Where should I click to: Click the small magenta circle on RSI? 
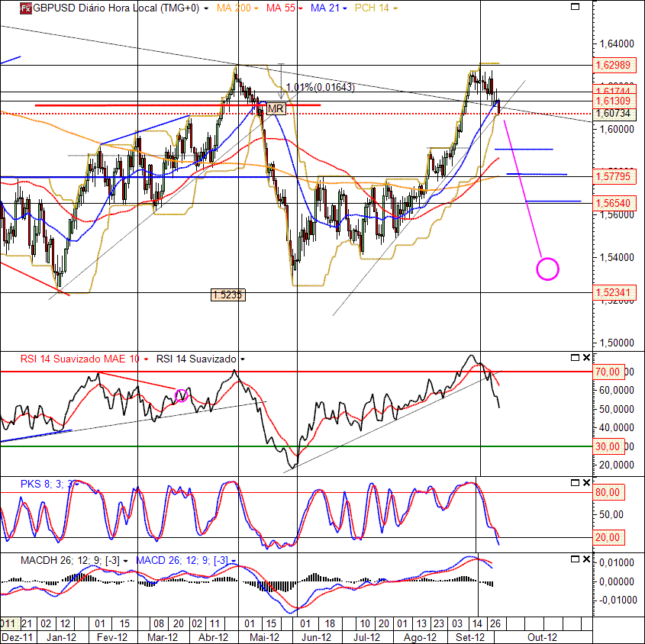[182, 395]
